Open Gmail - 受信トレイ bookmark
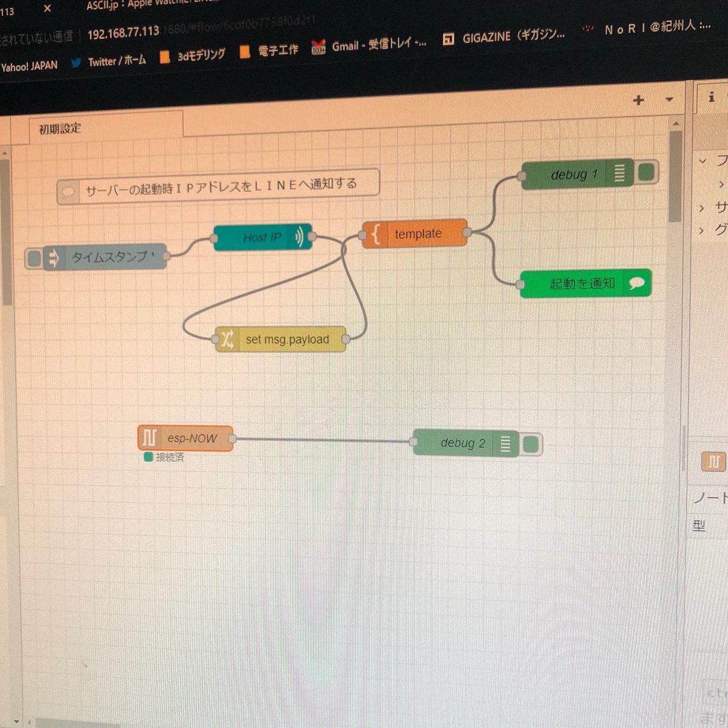728x728 pixels. pyautogui.click(x=369, y=45)
